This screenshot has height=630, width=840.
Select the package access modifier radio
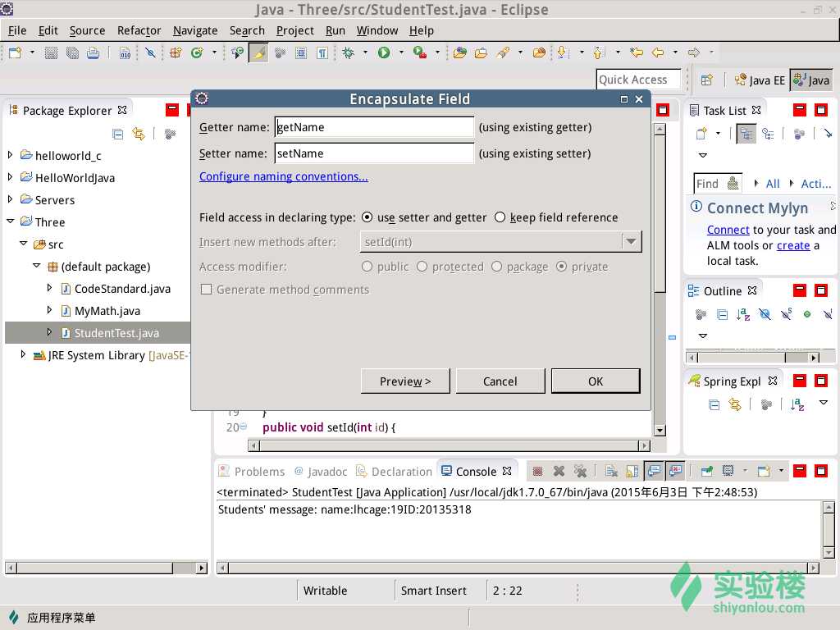coord(496,267)
